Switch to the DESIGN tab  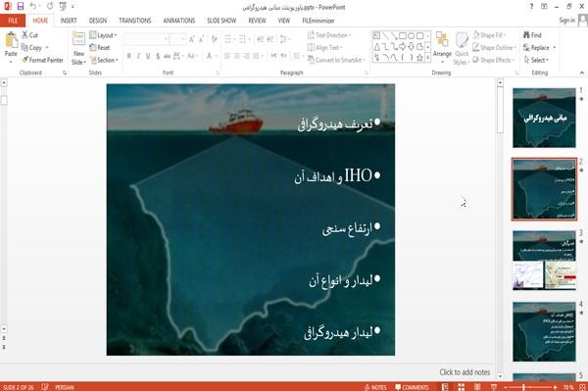pyautogui.click(x=97, y=21)
